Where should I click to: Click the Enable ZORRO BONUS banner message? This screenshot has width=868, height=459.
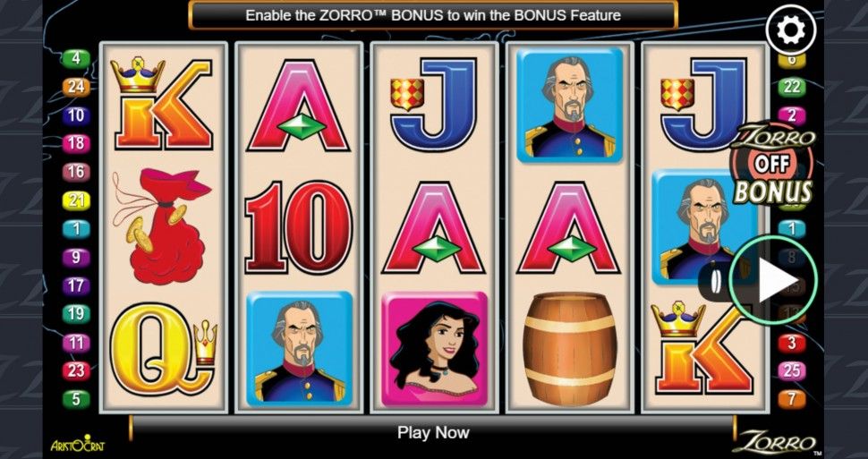(433, 15)
